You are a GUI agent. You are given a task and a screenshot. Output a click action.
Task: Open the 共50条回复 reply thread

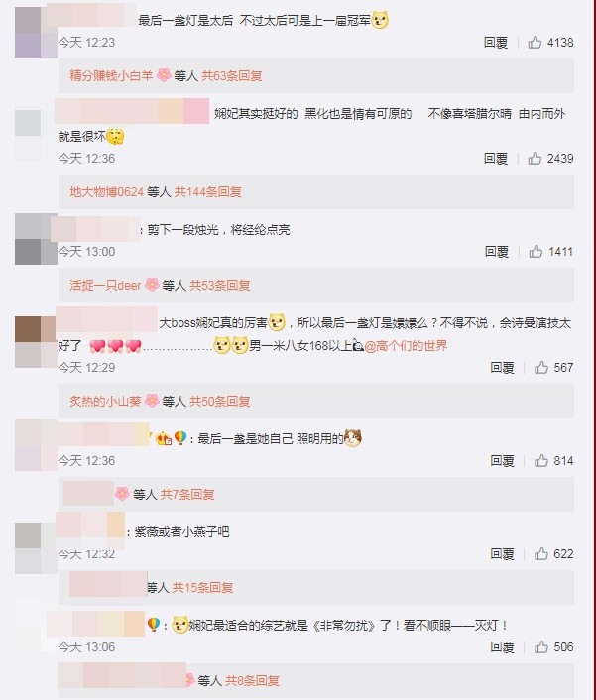point(219,401)
